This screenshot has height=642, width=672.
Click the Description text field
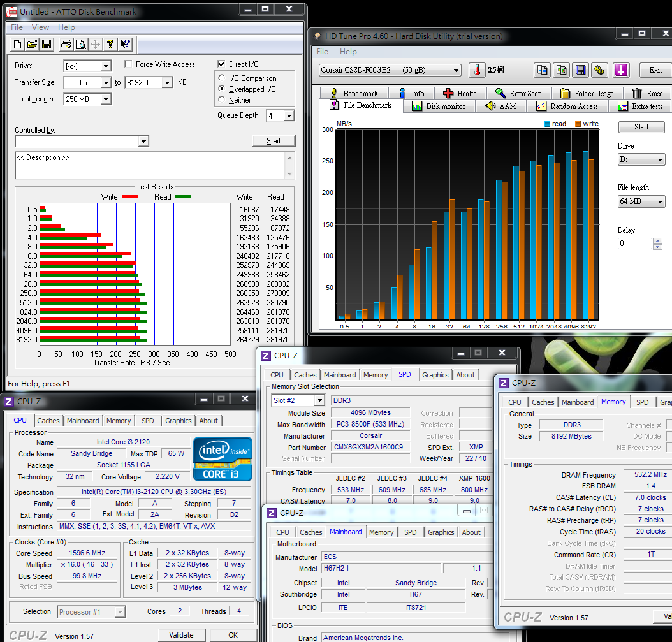[150, 166]
